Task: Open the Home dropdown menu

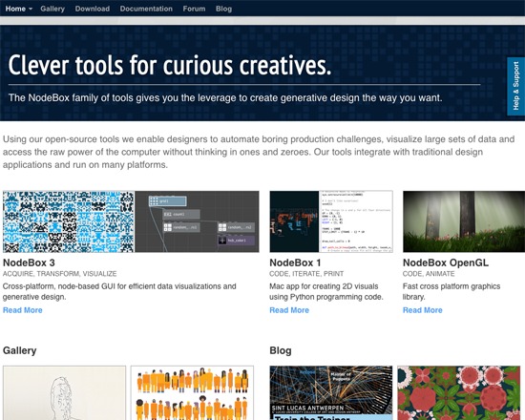Action: click(19, 9)
